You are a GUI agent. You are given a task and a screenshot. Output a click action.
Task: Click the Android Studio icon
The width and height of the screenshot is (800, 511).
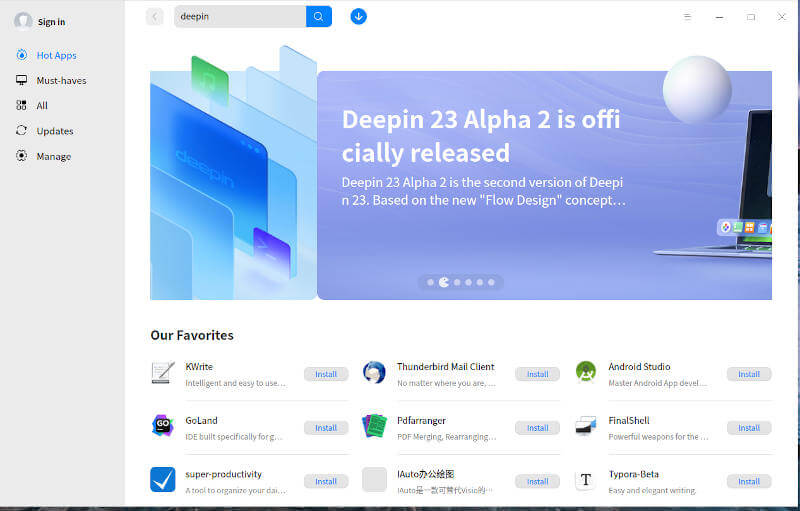tap(586, 372)
